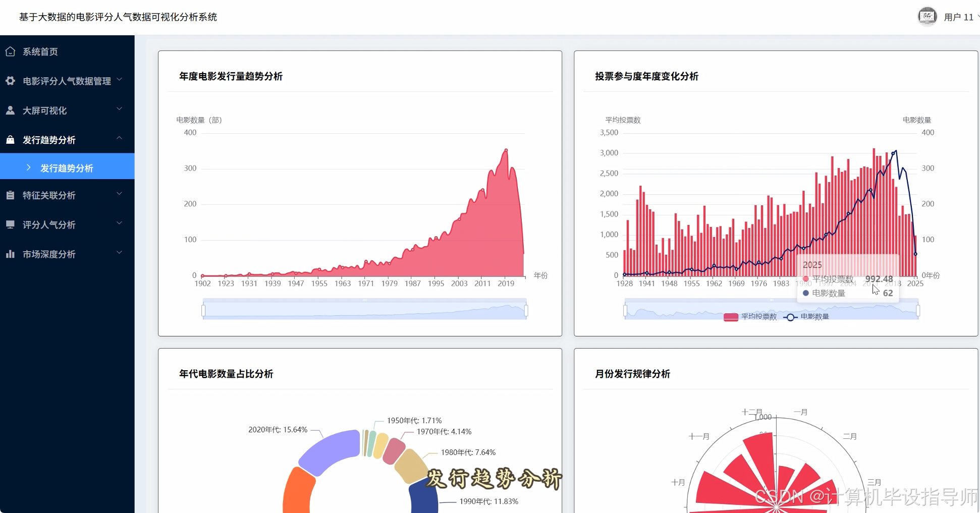
Task: Click the 1928 label on voting chart axis
Action: (624, 283)
